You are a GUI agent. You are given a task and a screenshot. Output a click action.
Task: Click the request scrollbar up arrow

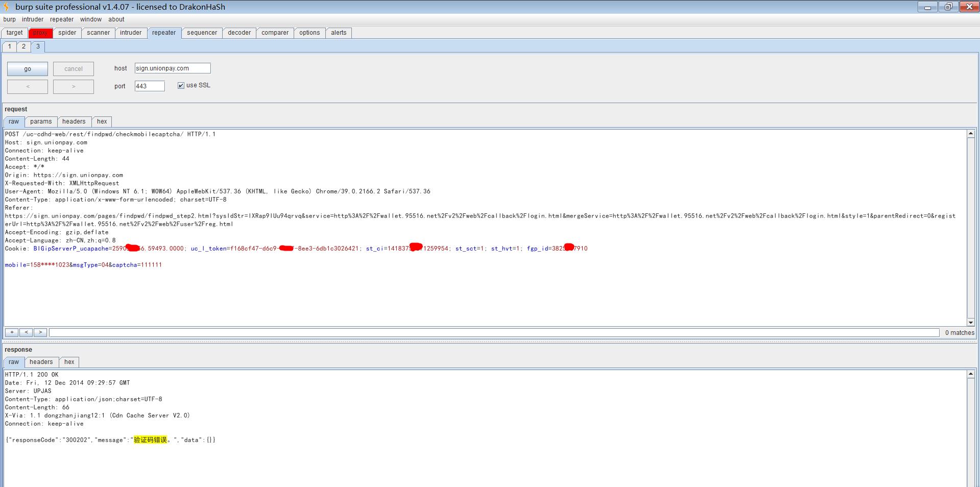coord(970,134)
